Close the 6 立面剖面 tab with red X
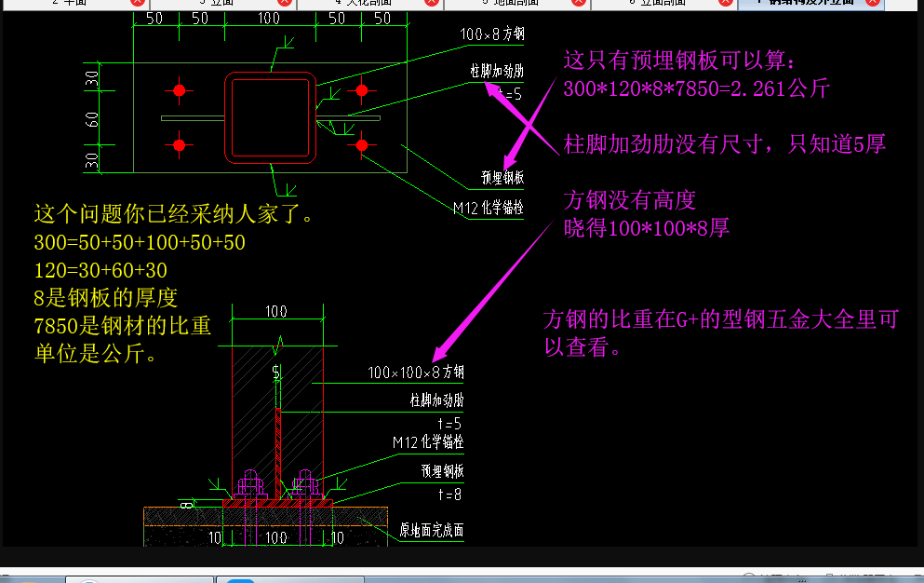 [x=726, y=3]
